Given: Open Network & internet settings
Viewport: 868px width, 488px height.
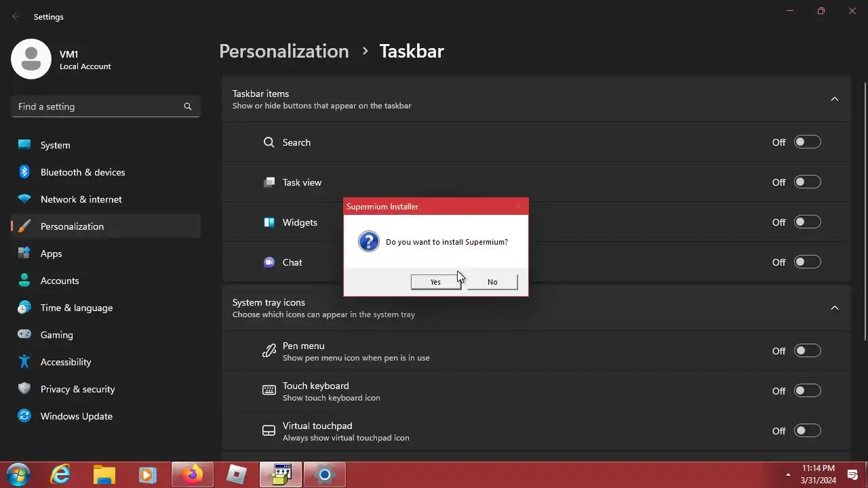Looking at the screenshot, I should (106, 199).
